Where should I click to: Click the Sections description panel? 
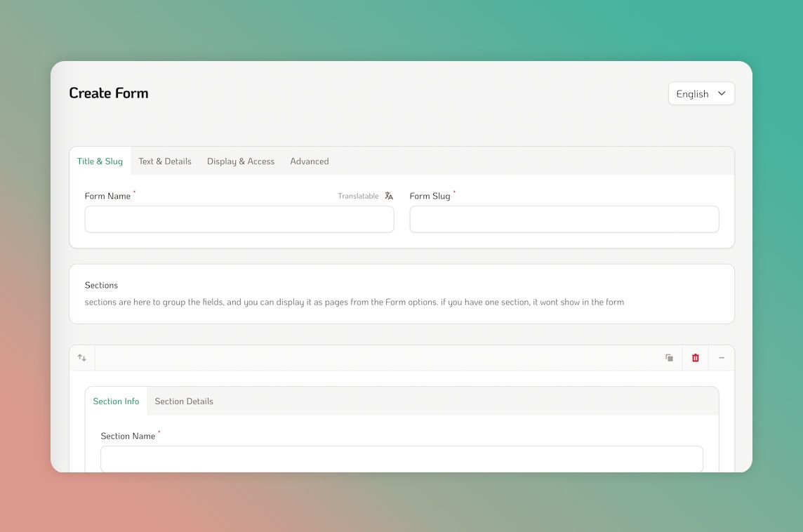click(x=401, y=293)
